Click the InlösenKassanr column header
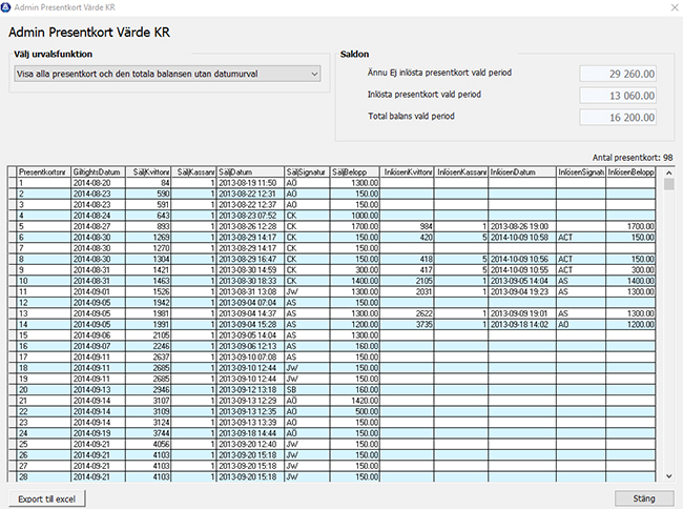This screenshot has width=683, height=509. [461, 172]
